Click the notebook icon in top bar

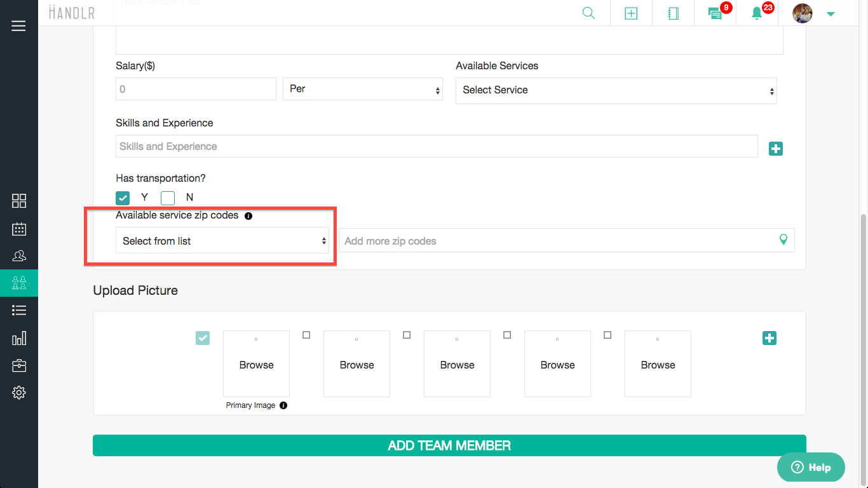(673, 13)
